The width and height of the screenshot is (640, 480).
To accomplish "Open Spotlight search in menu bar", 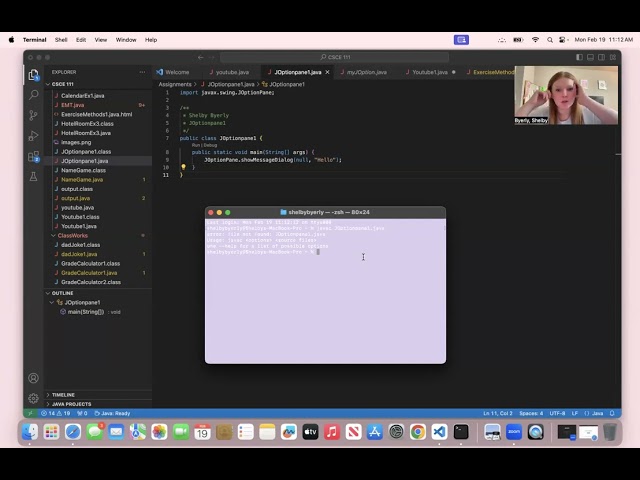I will pyautogui.click(x=550, y=40).
